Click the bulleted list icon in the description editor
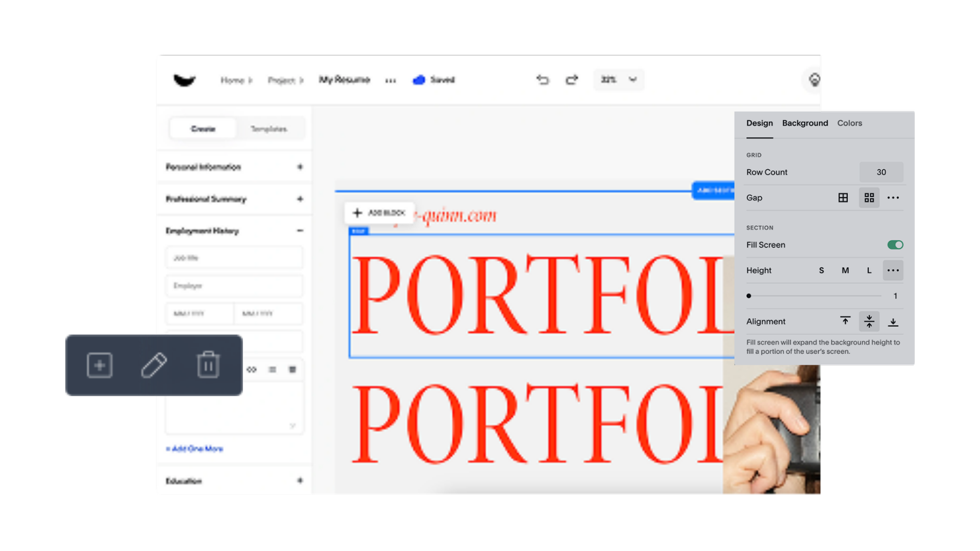980x551 pixels. click(x=272, y=370)
